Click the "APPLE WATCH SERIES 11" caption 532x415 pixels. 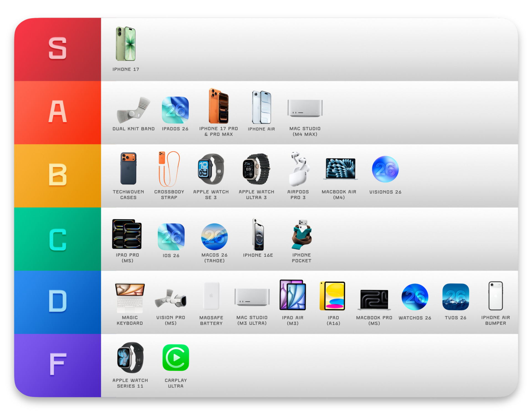pos(130,383)
